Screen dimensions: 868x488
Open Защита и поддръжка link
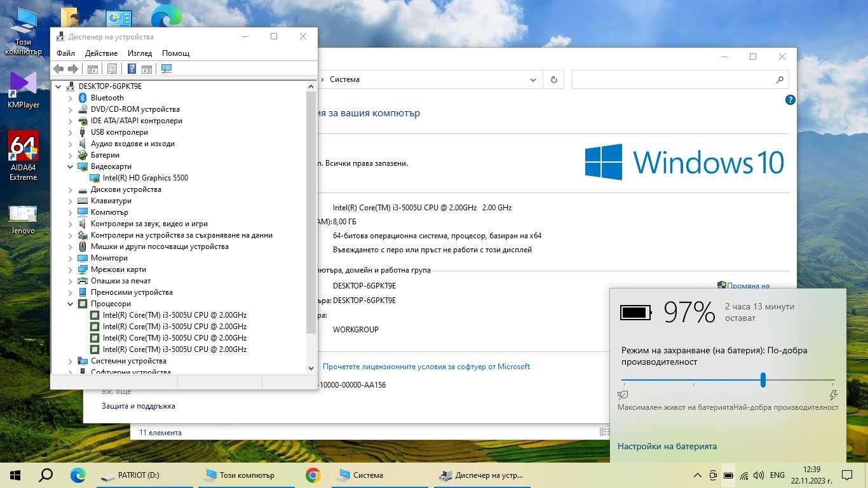coord(139,406)
